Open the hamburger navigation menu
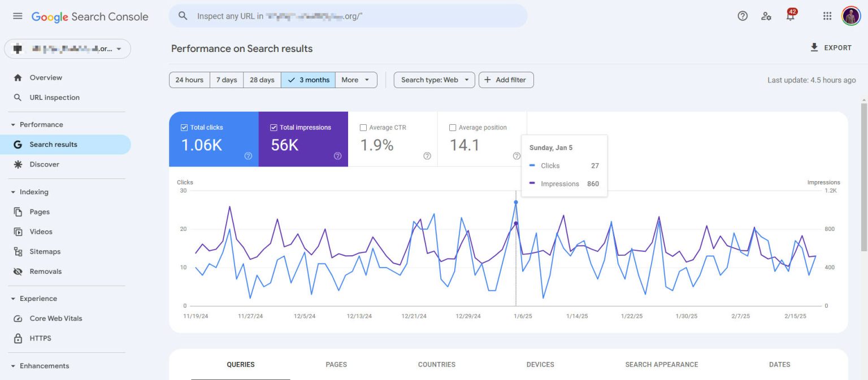 click(17, 16)
